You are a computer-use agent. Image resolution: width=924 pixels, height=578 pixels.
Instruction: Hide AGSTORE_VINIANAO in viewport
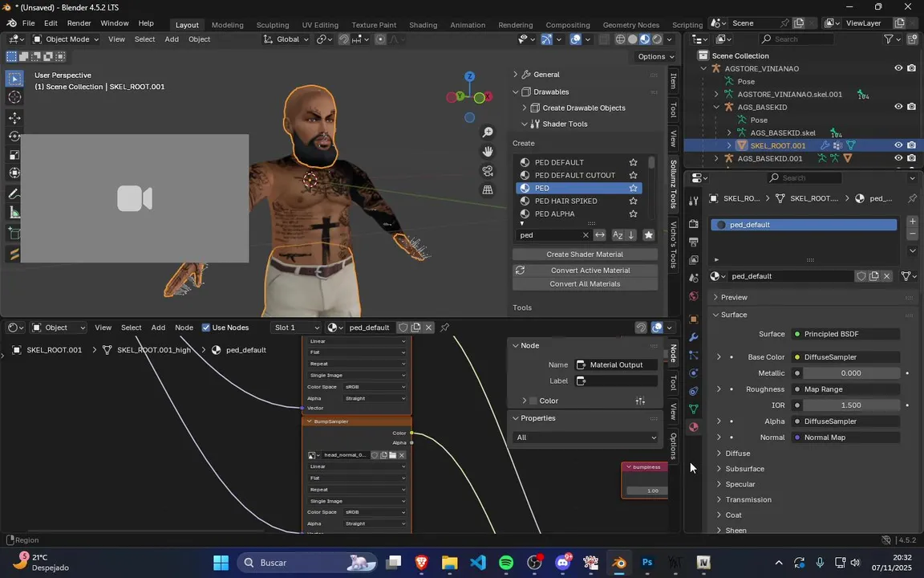coord(898,68)
